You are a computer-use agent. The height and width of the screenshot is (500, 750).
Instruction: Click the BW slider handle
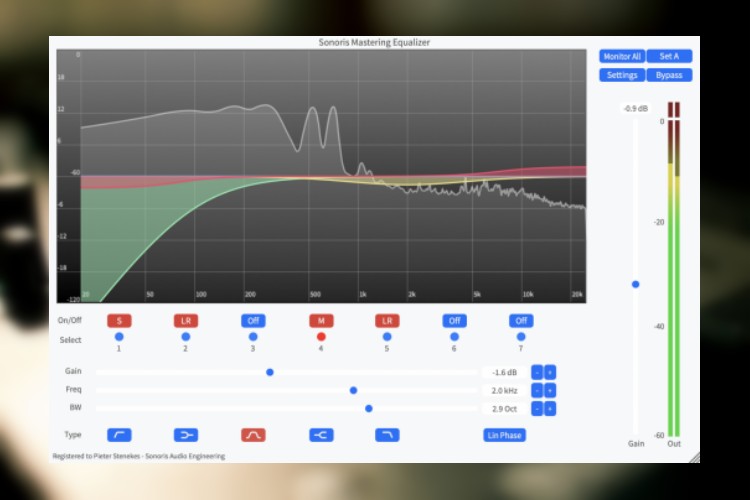point(369,409)
